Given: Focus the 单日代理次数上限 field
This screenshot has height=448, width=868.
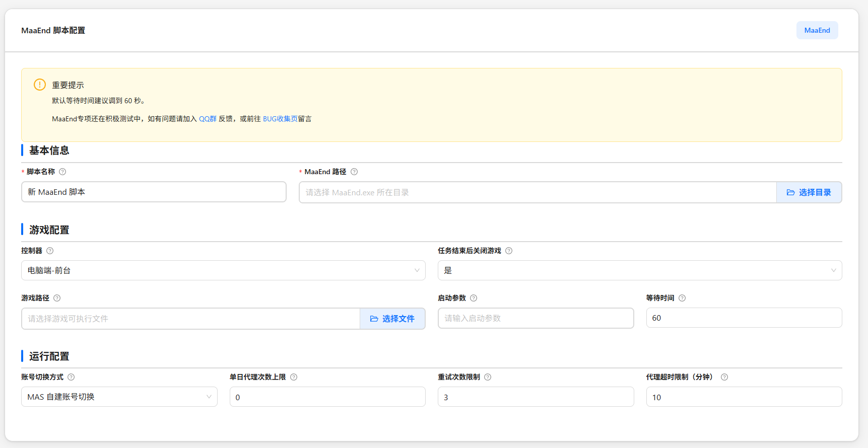Looking at the screenshot, I should [x=327, y=397].
